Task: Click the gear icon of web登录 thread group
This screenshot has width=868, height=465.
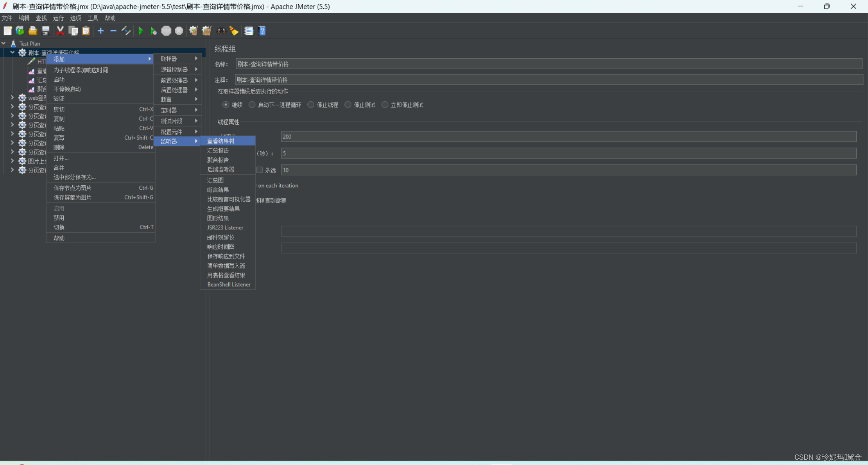Action: pos(22,98)
